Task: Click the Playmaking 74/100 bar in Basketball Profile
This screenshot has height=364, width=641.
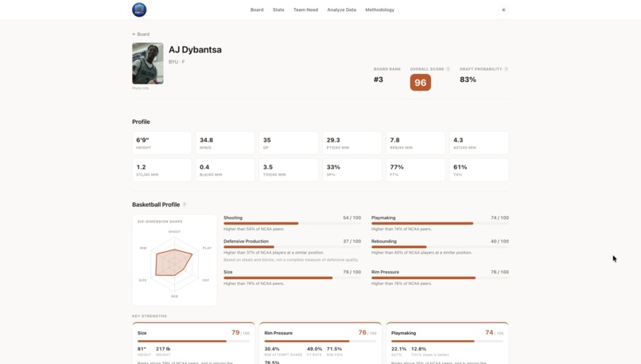Action: point(440,223)
